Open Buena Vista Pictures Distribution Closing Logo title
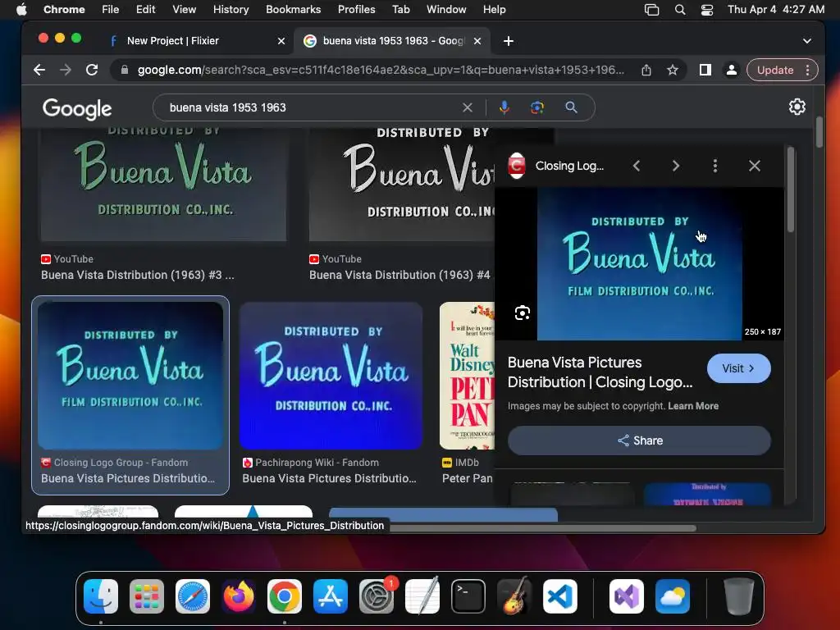840x630 pixels. [x=600, y=372]
